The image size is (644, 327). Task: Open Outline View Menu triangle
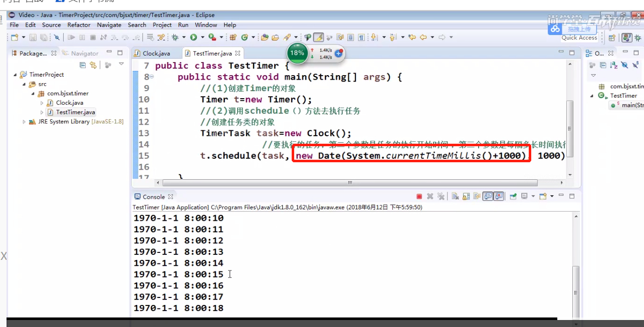click(593, 76)
